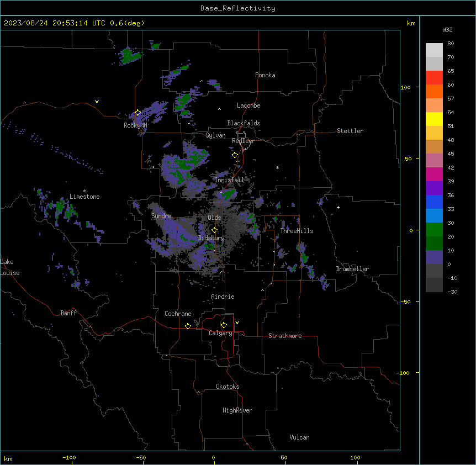Click the 0.6(deg) elevation angle text
The height and width of the screenshot is (465, 476).
(127, 23)
